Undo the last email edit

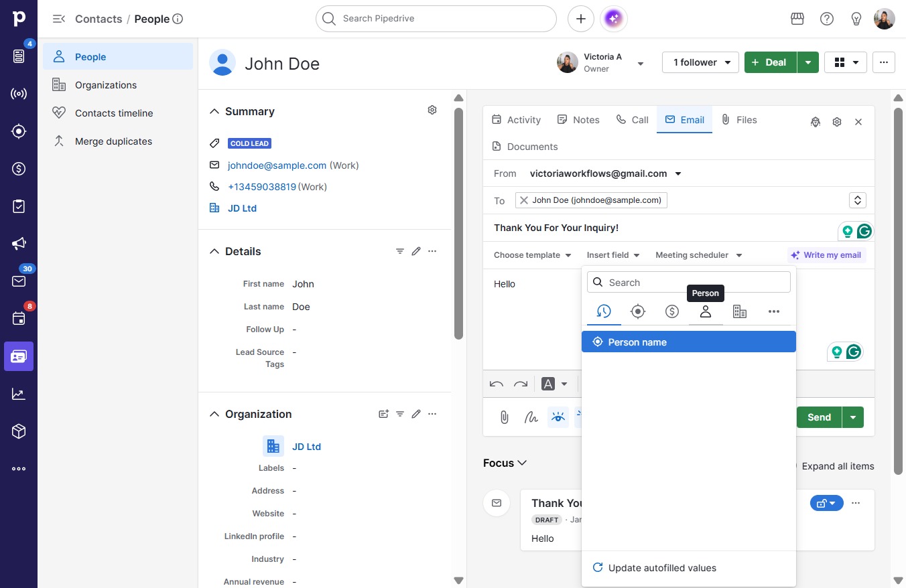coord(497,384)
